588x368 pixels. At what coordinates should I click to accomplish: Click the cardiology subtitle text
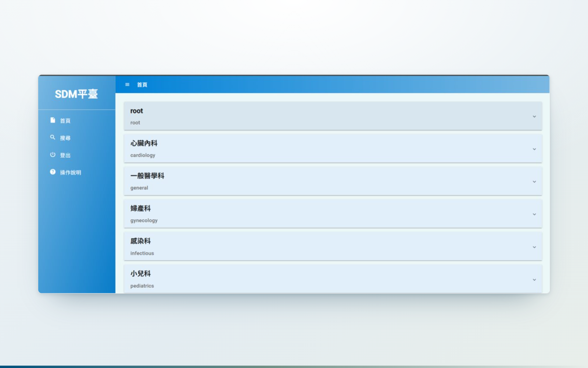[143, 155]
